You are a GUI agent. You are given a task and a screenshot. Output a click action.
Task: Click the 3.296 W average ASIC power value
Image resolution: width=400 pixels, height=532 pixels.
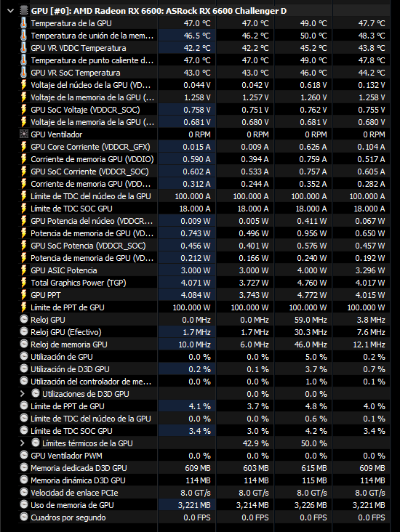(x=370, y=271)
